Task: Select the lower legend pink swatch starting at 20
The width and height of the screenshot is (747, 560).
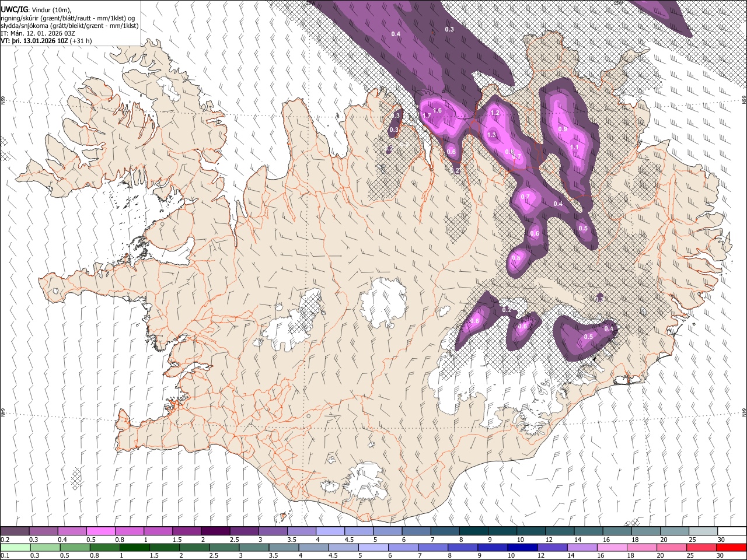Action: coord(671,547)
